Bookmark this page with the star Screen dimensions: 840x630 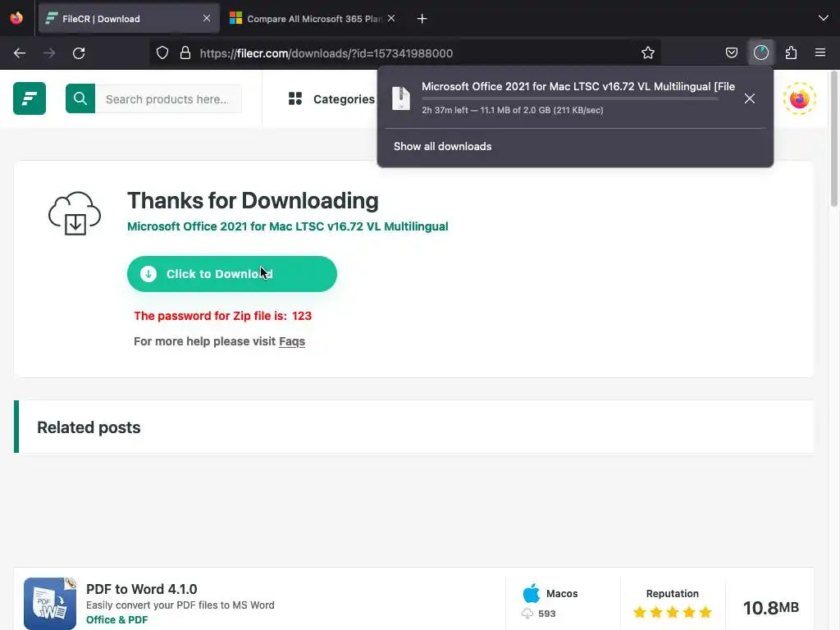648,53
